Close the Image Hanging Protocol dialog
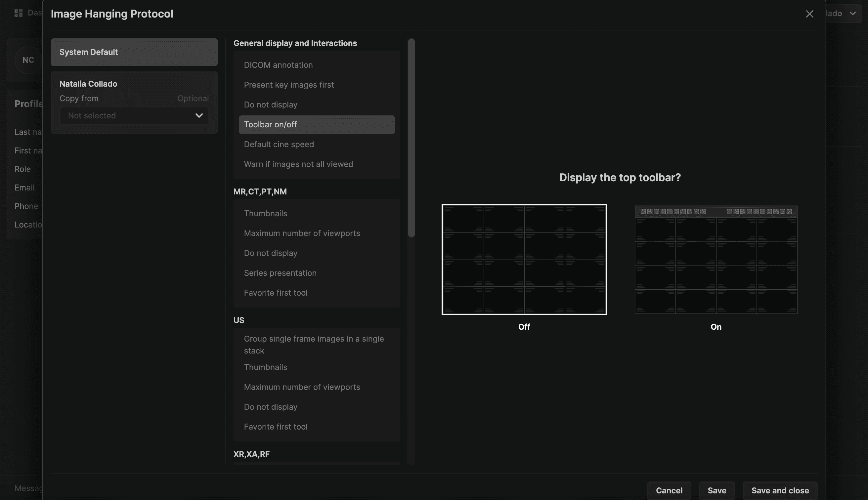 tap(809, 14)
